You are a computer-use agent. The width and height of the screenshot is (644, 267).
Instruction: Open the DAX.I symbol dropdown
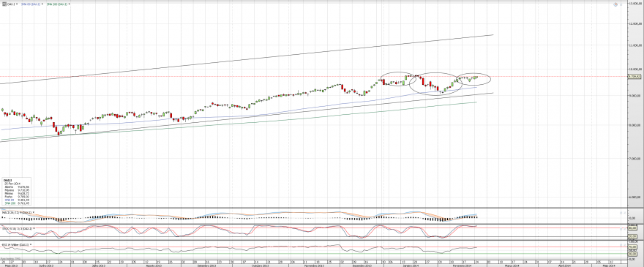click(x=17, y=4)
